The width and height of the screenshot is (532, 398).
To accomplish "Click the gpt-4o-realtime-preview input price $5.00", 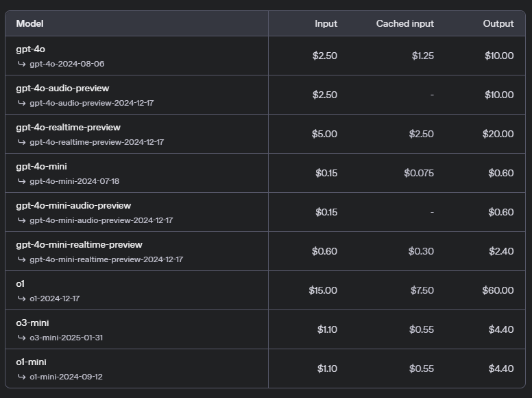I will click(x=324, y=134).
